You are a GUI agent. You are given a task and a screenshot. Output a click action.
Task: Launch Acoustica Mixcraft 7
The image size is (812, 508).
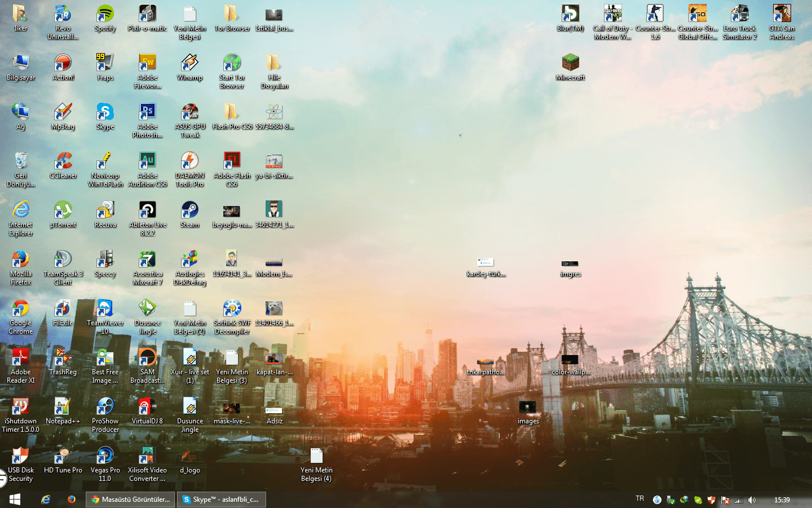coord(147,268)
